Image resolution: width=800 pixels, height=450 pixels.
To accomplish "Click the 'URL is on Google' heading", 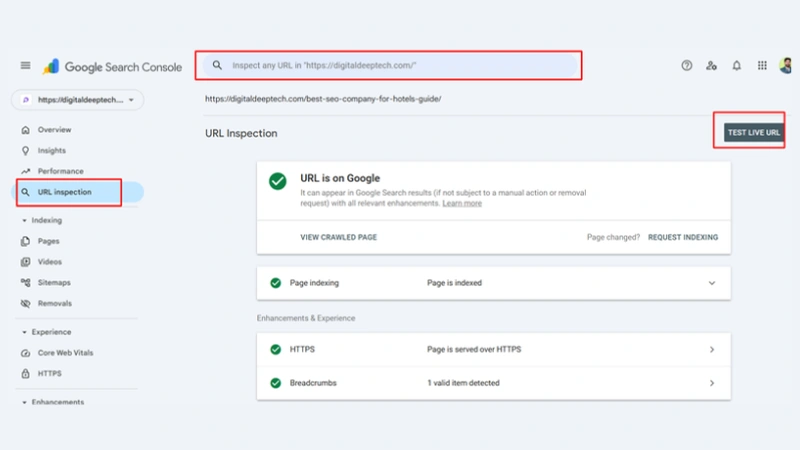I will tap(340, 178).
